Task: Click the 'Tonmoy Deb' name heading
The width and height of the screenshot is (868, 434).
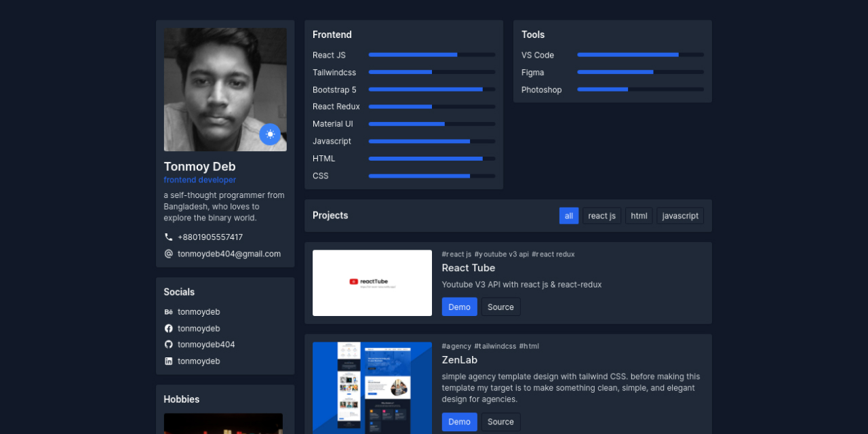Action: (x=200, y=166)
